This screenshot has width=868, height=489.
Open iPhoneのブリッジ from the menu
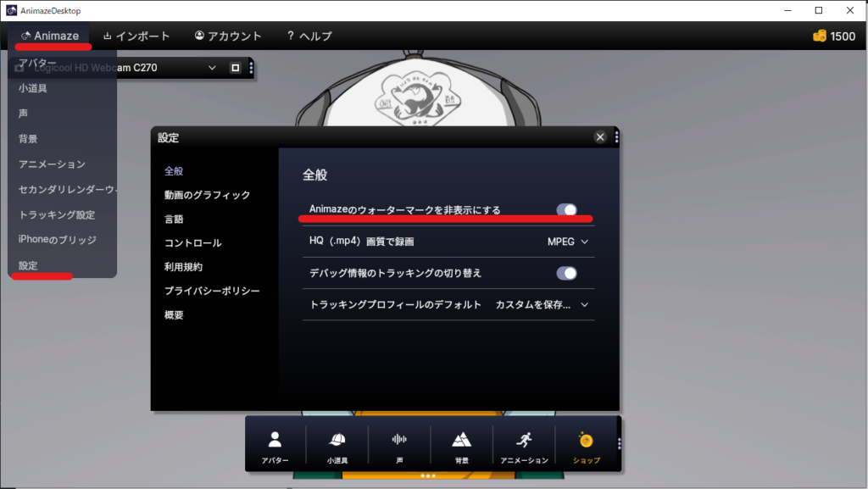(x=57, y=240)
